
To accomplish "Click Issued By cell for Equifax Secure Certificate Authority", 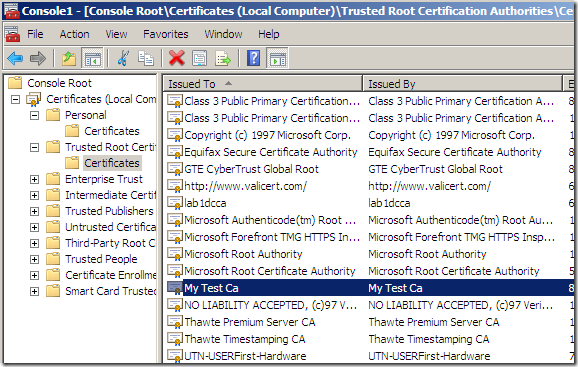I will [x=455, y=152].
